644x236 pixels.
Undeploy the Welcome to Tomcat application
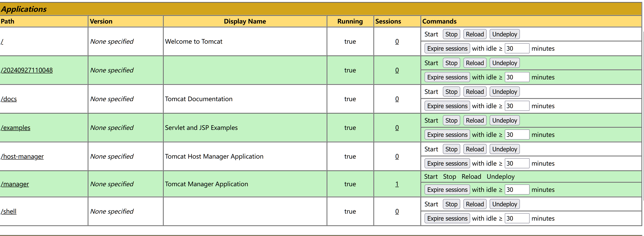coord(505,34)
